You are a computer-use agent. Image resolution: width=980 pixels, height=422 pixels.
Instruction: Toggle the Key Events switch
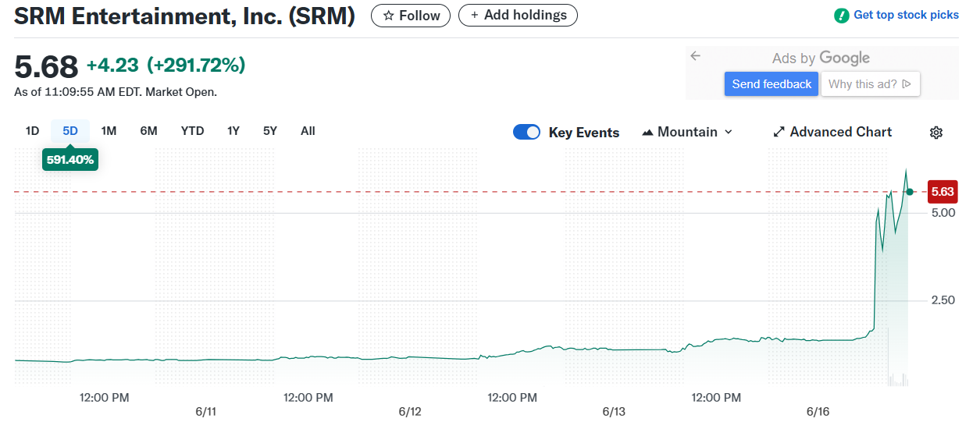[527, 132]
